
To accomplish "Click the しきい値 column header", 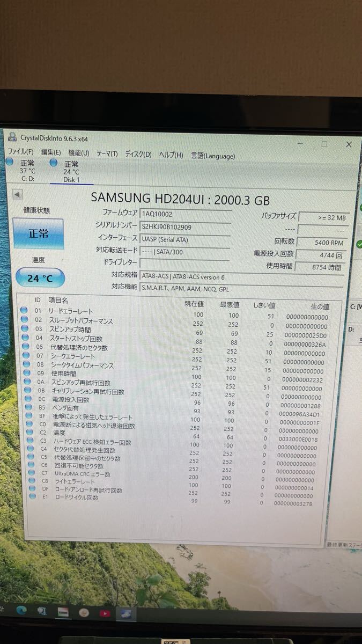I will pos(264,305).
